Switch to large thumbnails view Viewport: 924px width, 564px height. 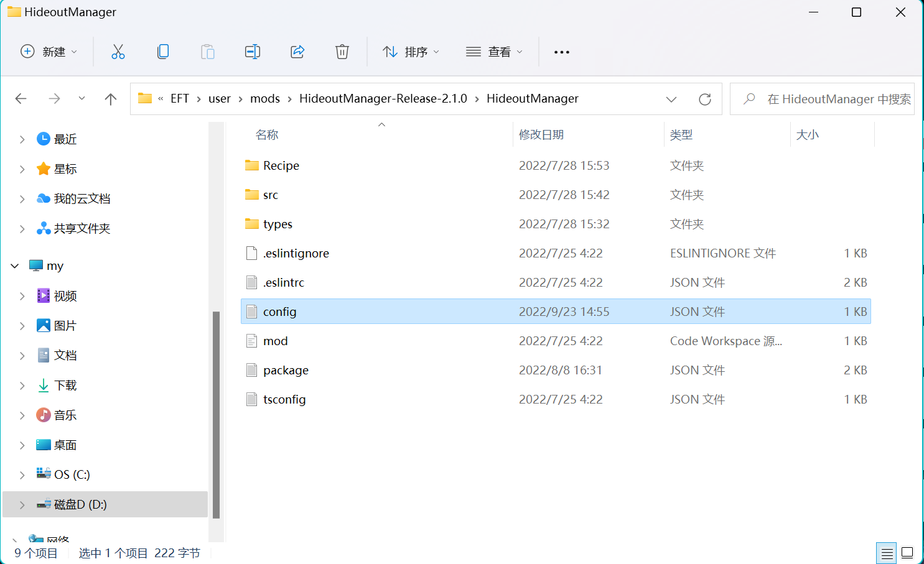tap(907, 553)
